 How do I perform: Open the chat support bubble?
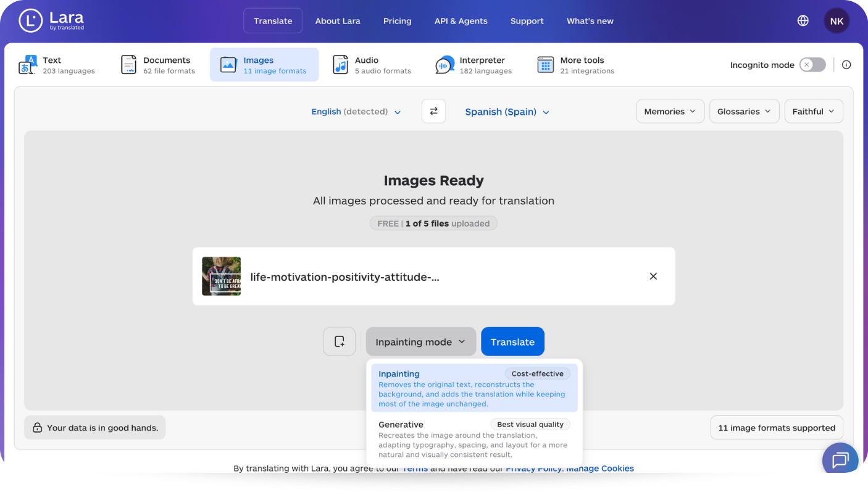tap(840, 460)
